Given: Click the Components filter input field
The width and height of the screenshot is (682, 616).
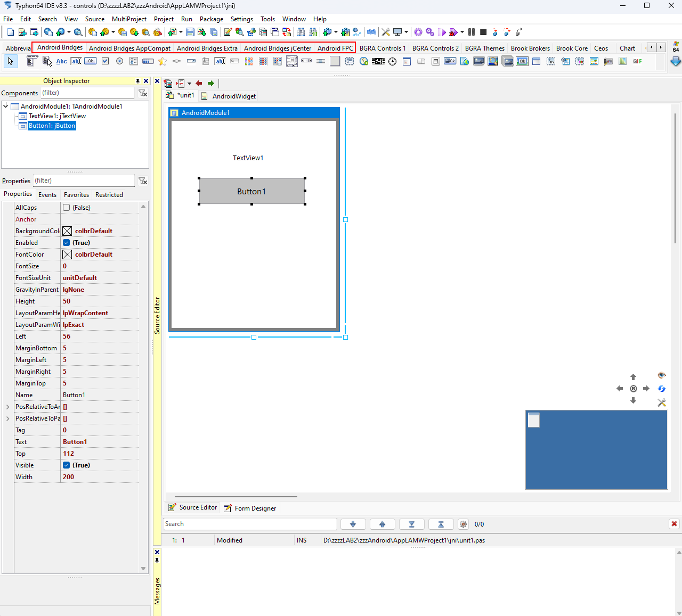Looking at the screenshot, I should [88, 93].
